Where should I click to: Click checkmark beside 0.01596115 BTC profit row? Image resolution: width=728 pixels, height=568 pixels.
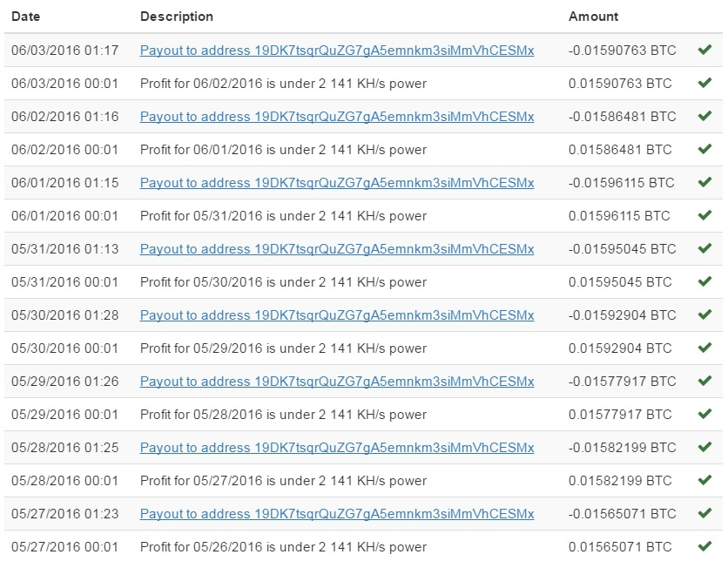point(704,215)
